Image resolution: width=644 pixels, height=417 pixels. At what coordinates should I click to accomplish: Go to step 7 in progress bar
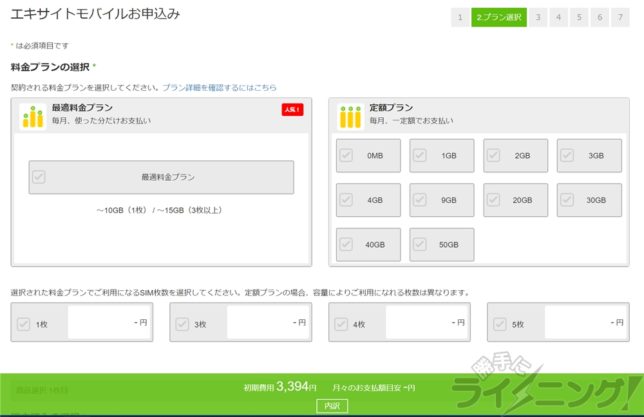(x=620, y=17)
